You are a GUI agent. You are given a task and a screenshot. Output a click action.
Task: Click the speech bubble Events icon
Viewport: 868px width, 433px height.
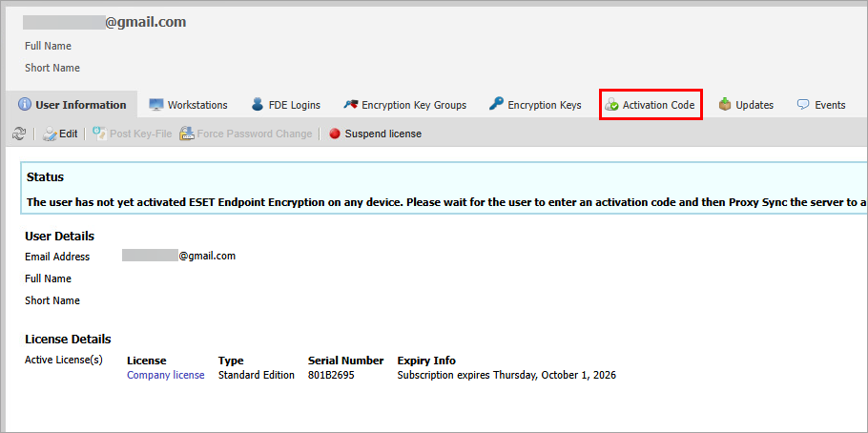coord(803,105)
